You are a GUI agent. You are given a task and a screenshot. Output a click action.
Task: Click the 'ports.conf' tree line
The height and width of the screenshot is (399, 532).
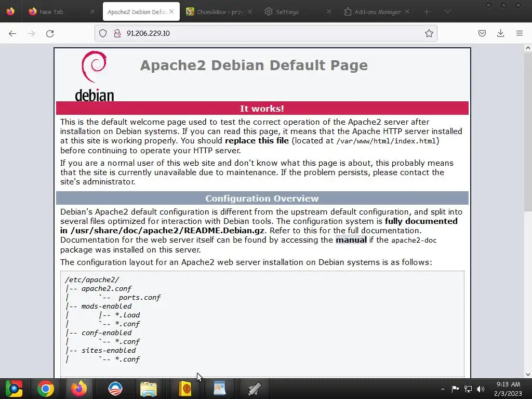(139, 298)
